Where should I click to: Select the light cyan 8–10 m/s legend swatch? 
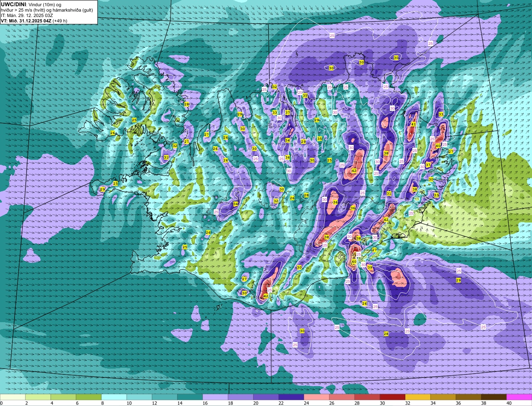(x=114, y=397)
